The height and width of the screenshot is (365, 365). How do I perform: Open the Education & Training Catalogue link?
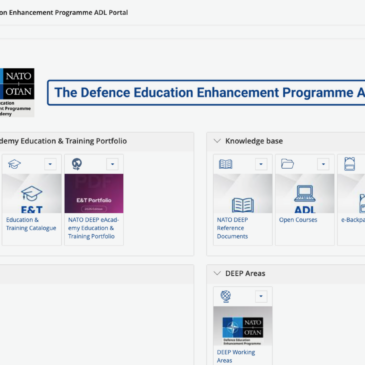click(x=31, y=224)
